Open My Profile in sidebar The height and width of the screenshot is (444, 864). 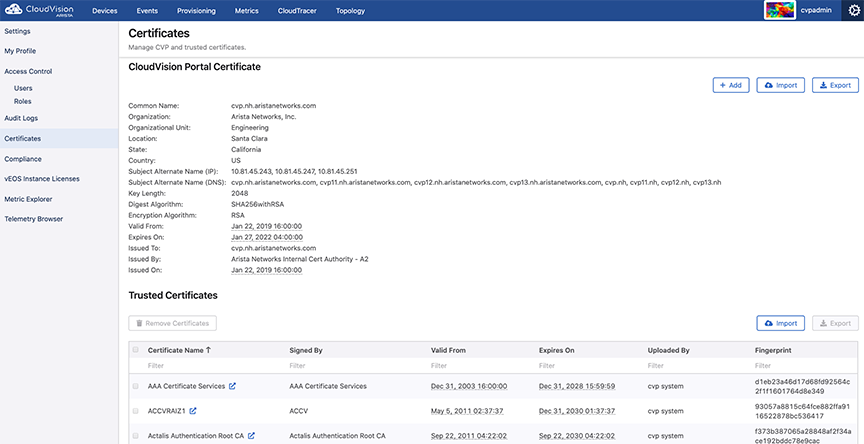coord(20,51)
